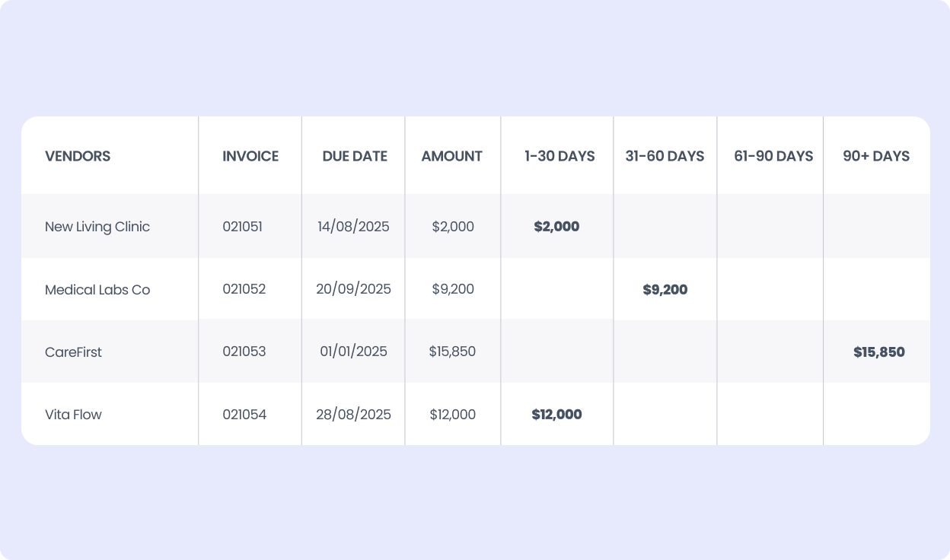
Task: Click invoice number 021053
Action: point(244,352)
